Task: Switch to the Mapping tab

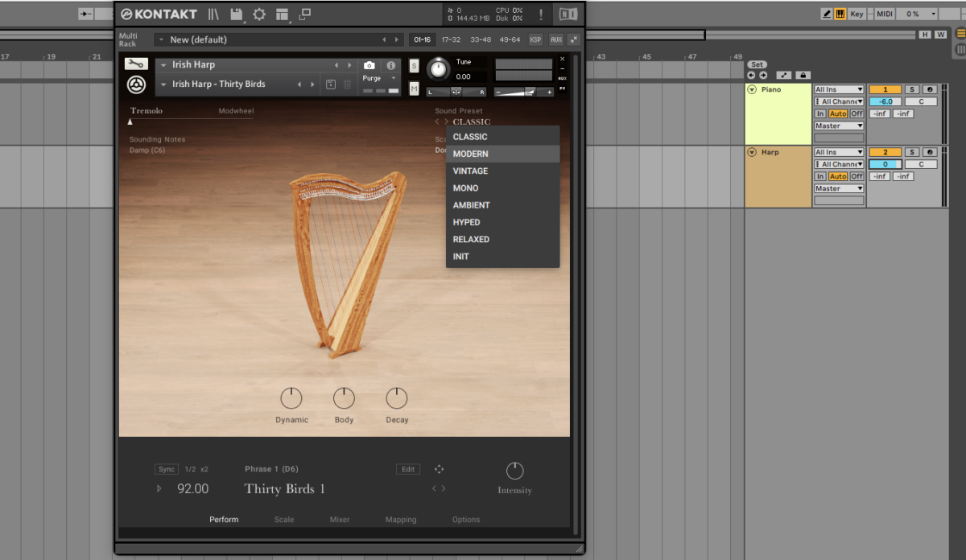Action: [401, 520]
